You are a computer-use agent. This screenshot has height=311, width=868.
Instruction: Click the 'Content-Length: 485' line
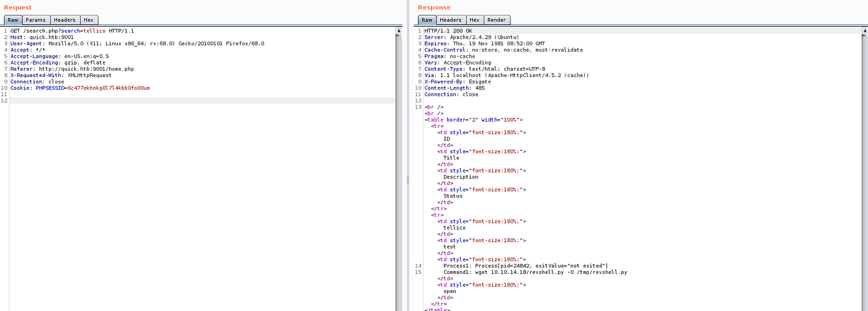[x=454, y=88]
